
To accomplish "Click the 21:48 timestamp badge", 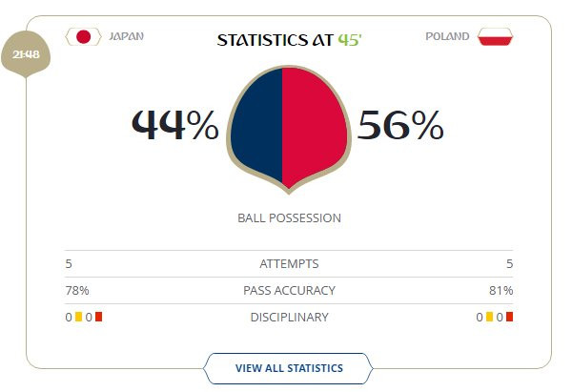I will (26, 53).
